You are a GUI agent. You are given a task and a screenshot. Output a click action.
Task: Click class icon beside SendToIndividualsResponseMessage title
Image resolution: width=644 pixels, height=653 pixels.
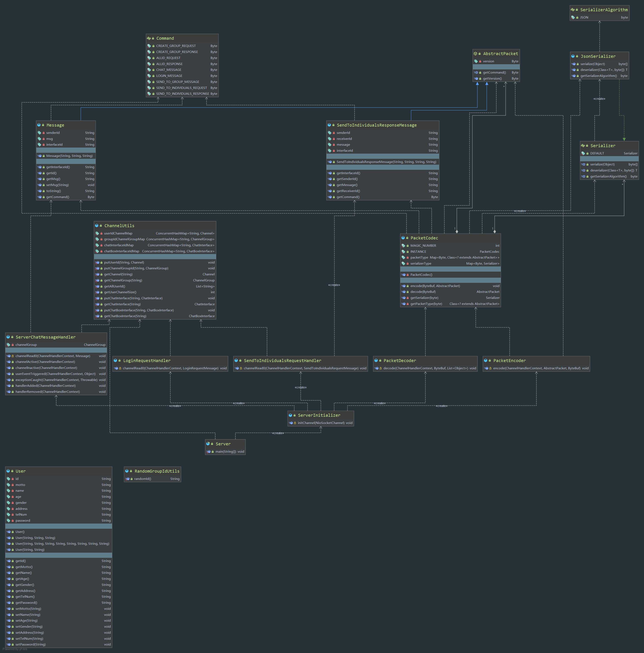point(329,125)
